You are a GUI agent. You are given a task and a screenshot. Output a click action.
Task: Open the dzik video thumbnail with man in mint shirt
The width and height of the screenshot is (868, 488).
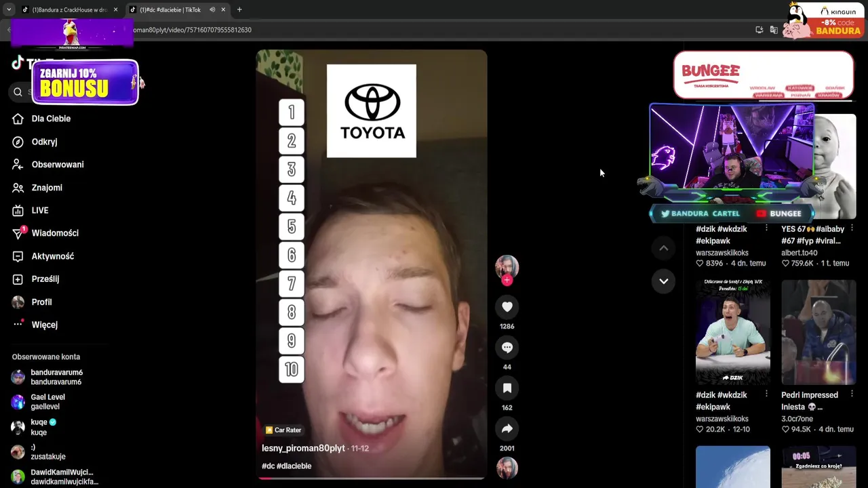click(x=732, y=332)
